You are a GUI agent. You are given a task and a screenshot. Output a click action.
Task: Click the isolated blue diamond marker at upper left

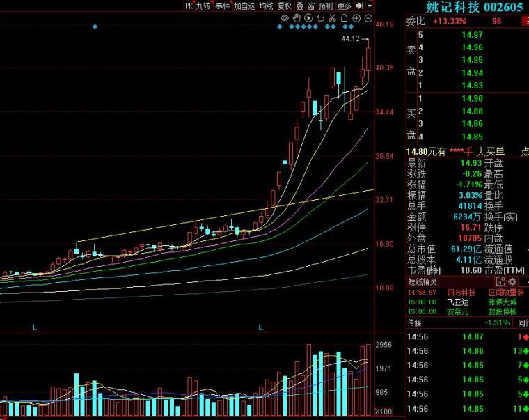click(x=95, y=26)
